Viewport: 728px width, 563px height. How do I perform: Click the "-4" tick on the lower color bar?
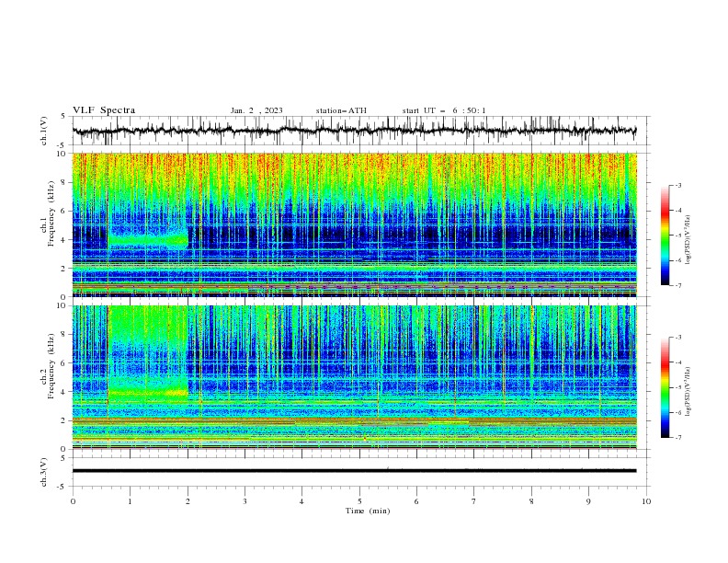pos(677,362)
